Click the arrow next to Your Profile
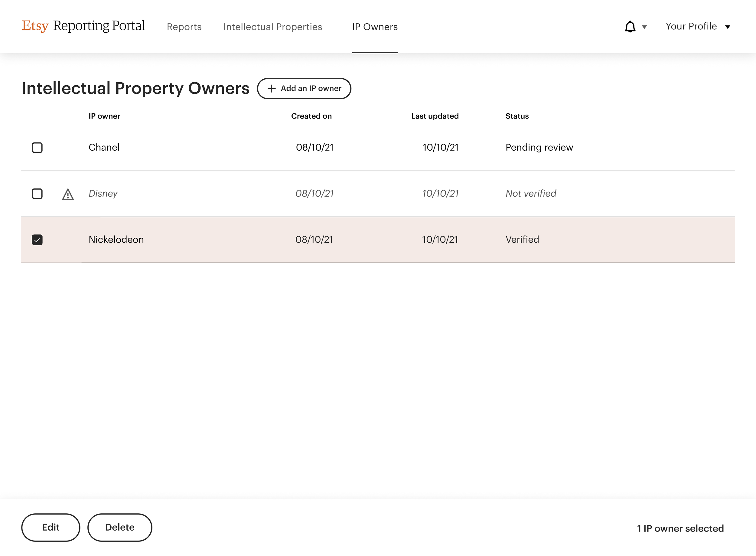The image size is (756, 556). pos(727,27)
